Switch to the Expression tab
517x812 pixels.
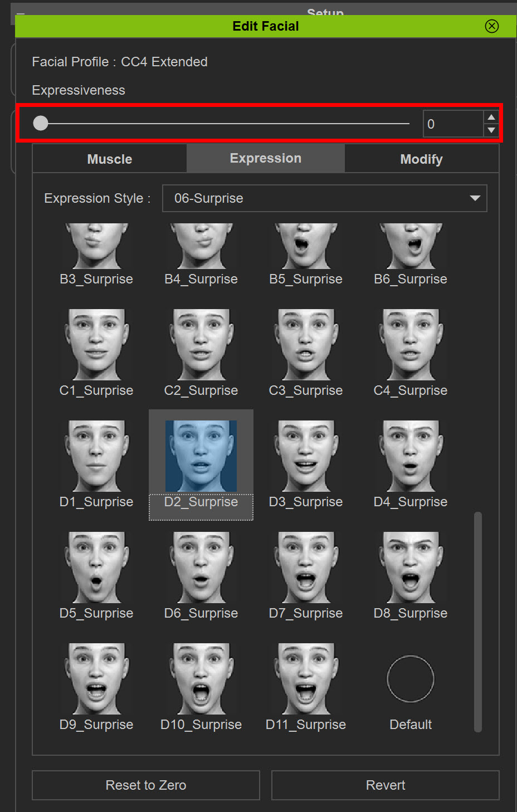coord(266,158)
